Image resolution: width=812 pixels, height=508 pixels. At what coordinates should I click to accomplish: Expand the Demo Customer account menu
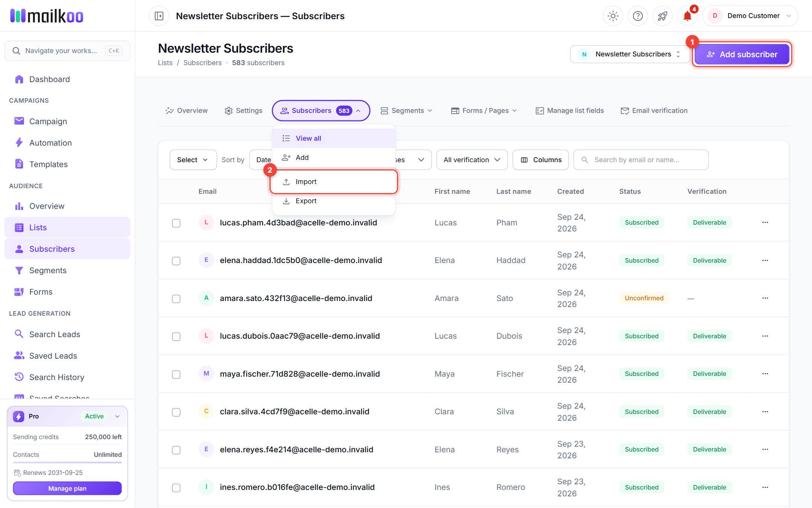(750, 16)
